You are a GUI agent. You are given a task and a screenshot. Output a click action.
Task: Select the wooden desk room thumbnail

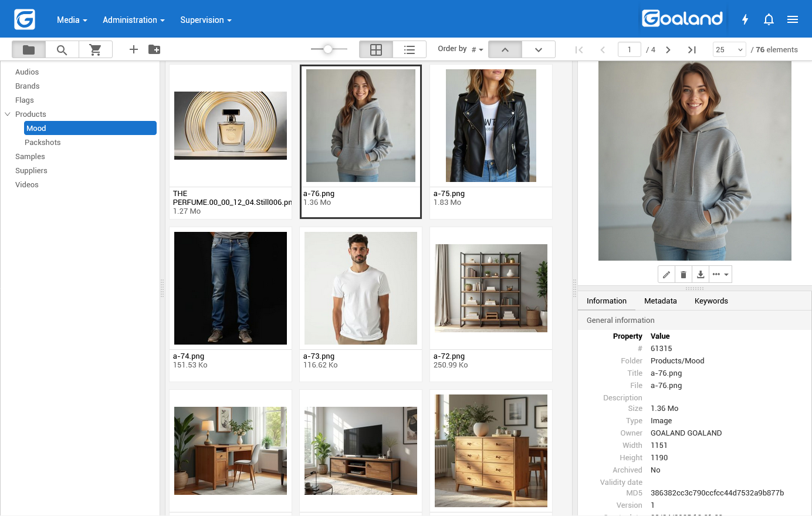pos(231,451)
